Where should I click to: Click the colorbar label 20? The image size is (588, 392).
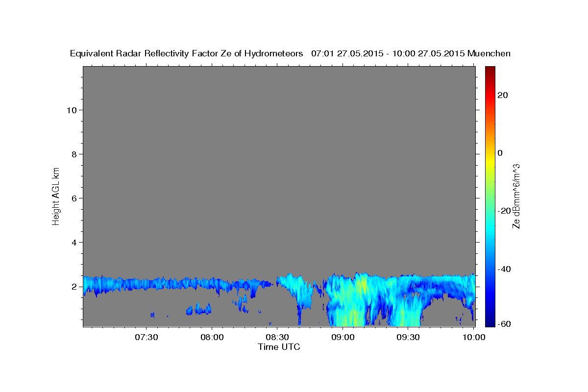pyautogui.click(x=502, y=95)
